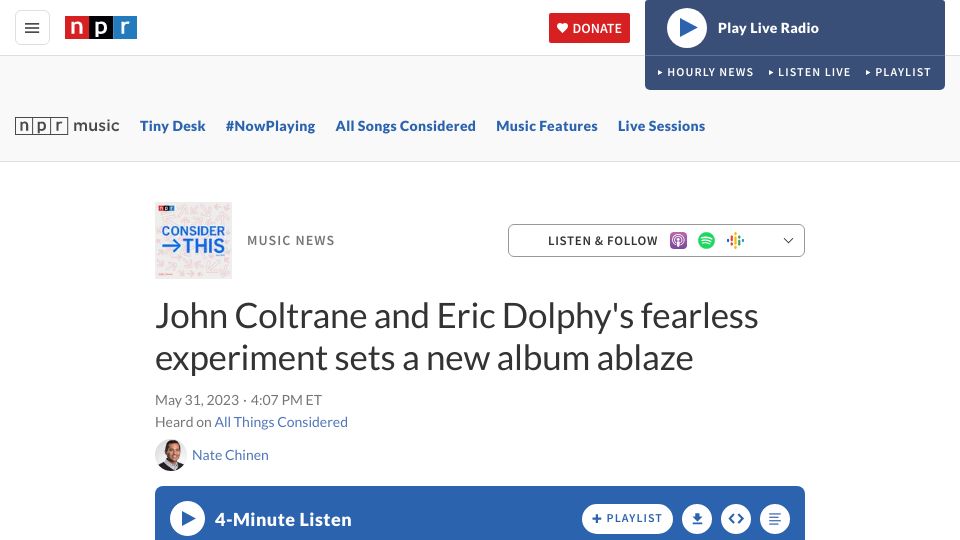The width and height of the screenshot is (960, 540).
Task: Open Consider This podcast thumbnail
Action: coord(193,241)
